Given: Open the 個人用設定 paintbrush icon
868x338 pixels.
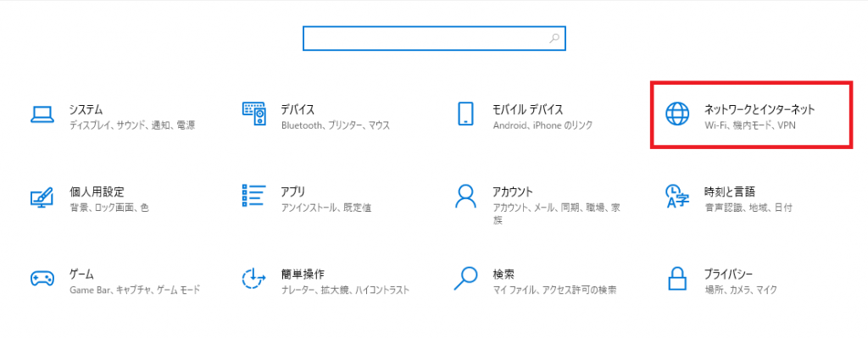Looking at the screenshot, I should pos(42,197).
